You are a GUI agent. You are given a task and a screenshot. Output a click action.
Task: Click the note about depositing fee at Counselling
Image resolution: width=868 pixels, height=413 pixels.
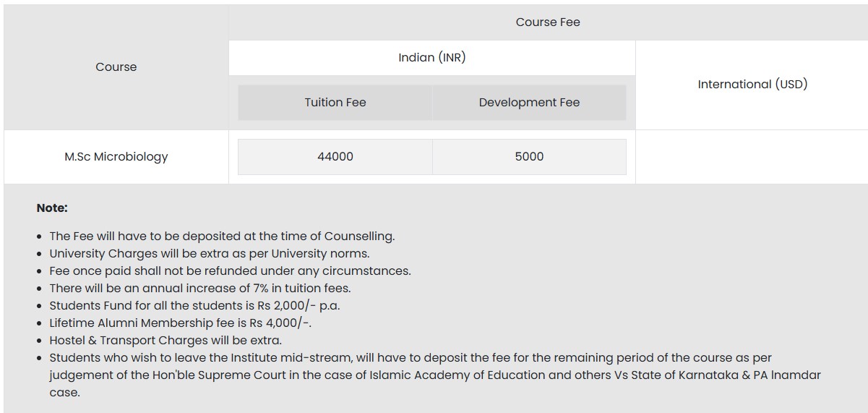[x=222, y=237]
